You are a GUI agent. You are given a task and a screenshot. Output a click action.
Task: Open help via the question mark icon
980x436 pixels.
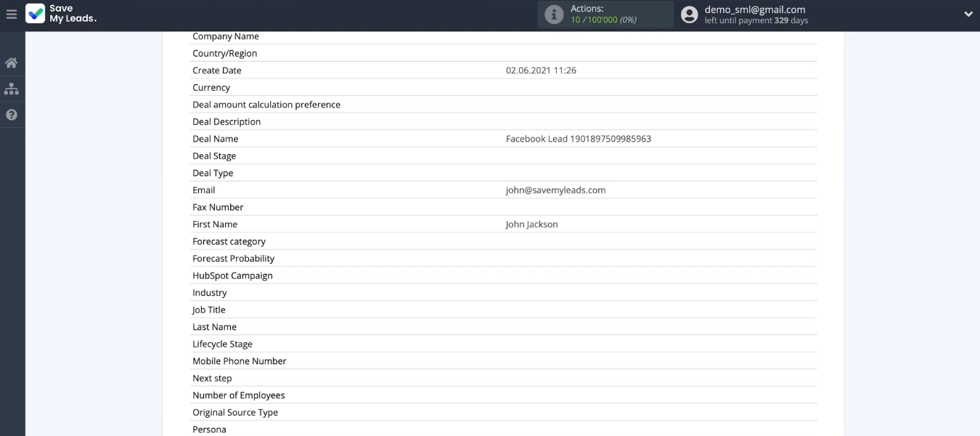pos(12,115)
